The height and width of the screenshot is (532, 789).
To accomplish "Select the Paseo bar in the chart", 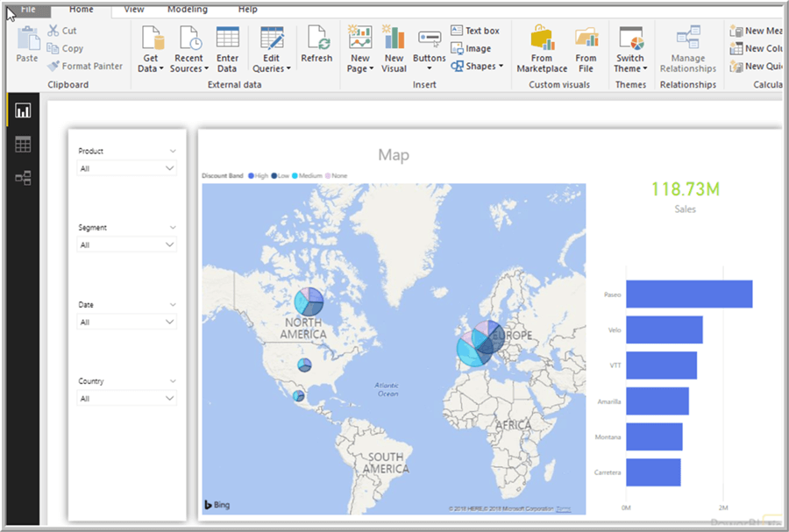I will point(689,294).
